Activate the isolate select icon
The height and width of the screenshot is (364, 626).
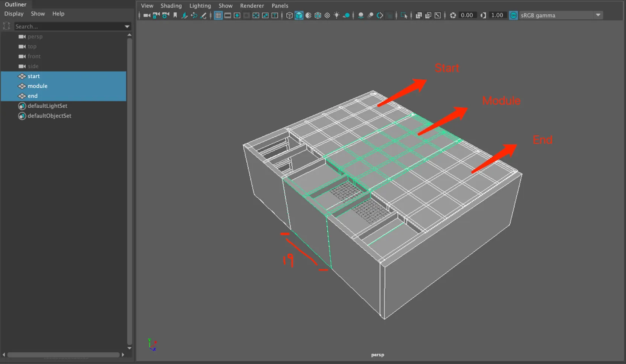click(404, 15)
